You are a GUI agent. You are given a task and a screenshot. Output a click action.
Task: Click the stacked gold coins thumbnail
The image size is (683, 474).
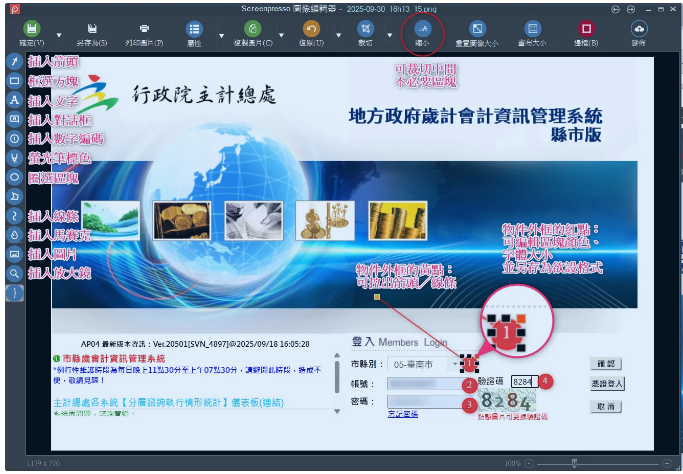[398, 220]
